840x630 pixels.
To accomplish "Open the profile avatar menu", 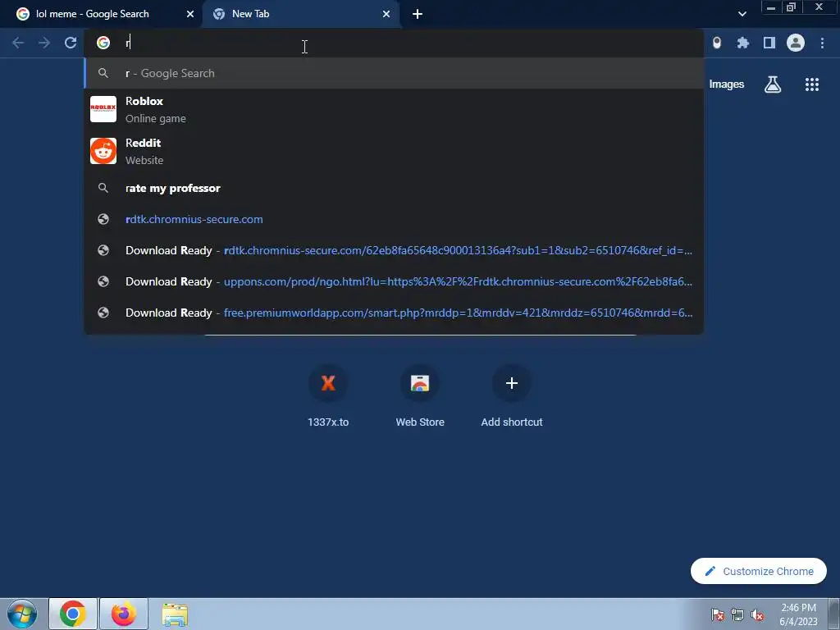I will click(796, 43).
